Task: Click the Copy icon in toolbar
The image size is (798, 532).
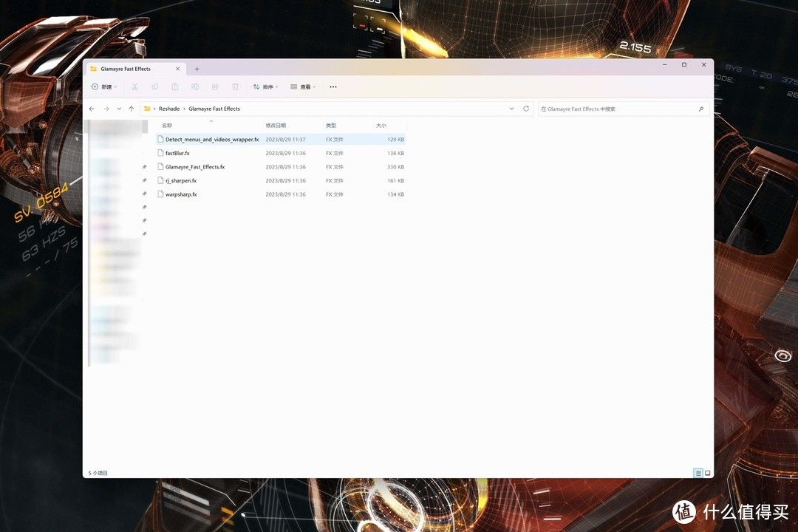Action: coord(154,87)
